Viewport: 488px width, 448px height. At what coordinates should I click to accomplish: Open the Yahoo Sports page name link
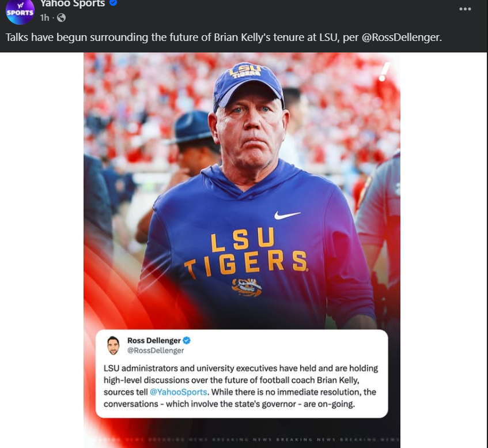(73, 4)
